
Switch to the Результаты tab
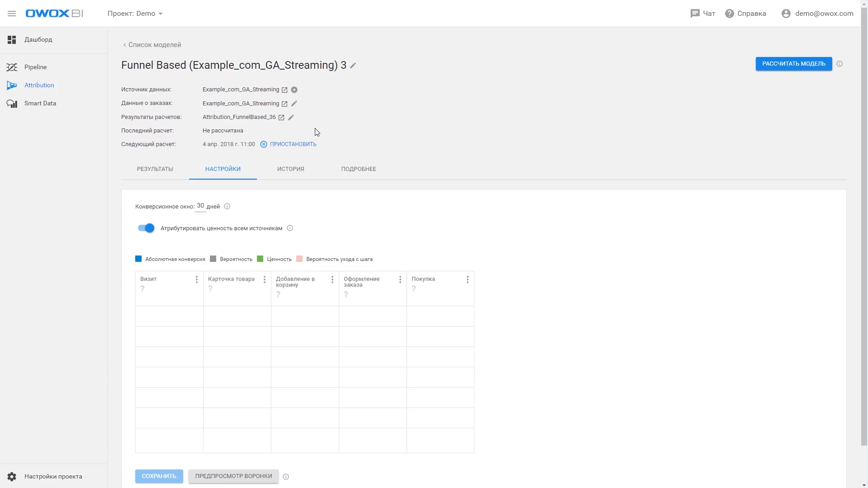point(155,169)
